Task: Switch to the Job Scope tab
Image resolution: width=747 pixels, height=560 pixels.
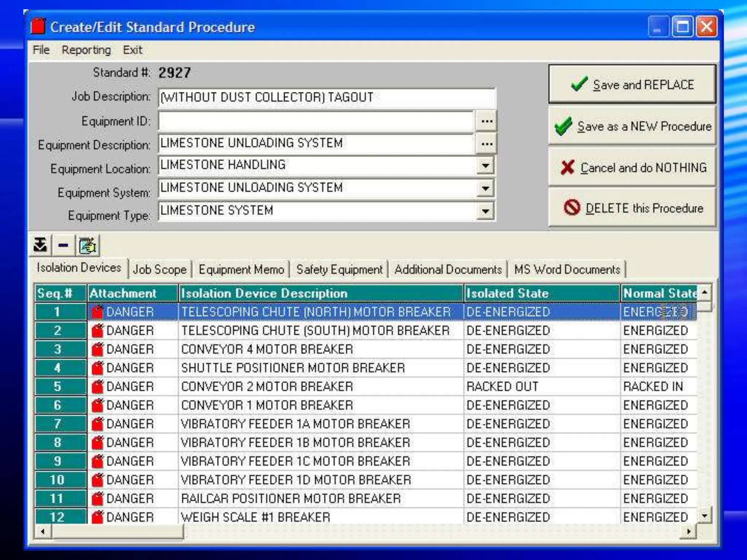Action: 159,269
